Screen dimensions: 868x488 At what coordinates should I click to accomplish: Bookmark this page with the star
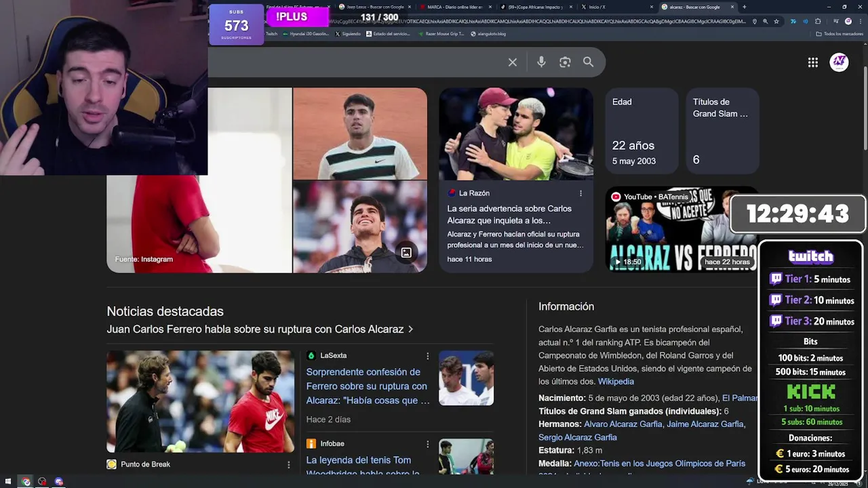pyautogui.click(x=775, y=22)
